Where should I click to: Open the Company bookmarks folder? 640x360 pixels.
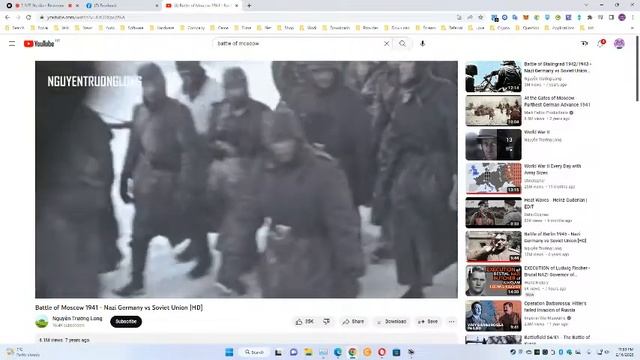(x=192, y=28)
